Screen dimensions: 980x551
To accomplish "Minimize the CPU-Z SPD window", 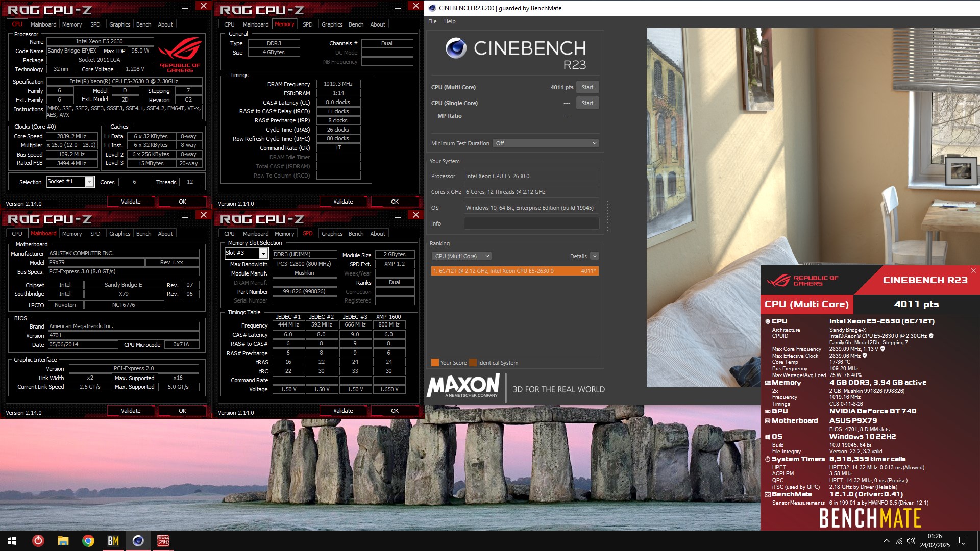I will pos(397,216).
